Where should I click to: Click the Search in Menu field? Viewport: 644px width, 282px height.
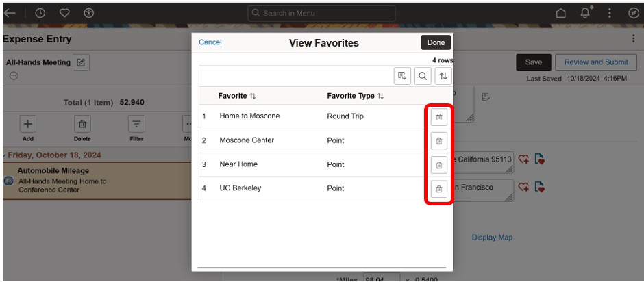322,13
